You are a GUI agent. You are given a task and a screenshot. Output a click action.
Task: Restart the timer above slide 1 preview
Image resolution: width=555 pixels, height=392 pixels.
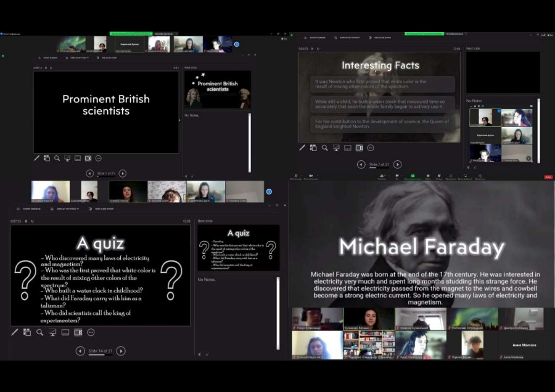coord(51,68)
